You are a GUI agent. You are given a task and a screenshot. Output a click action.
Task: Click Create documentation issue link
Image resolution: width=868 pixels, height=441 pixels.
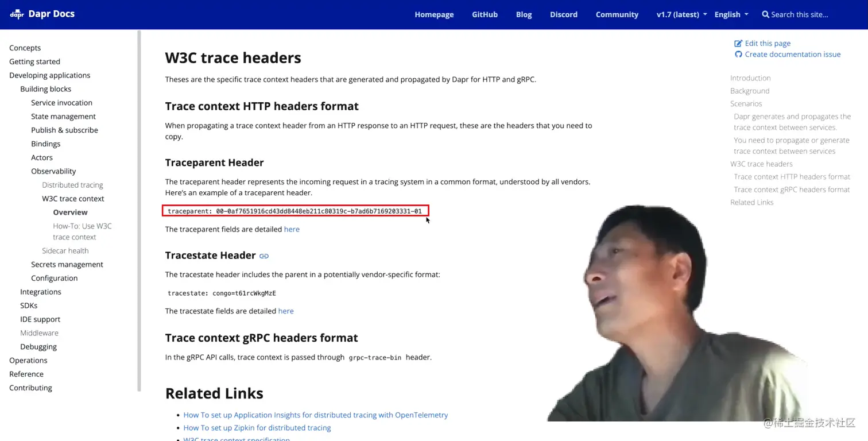pyautogui.click(x=792, y=54)
